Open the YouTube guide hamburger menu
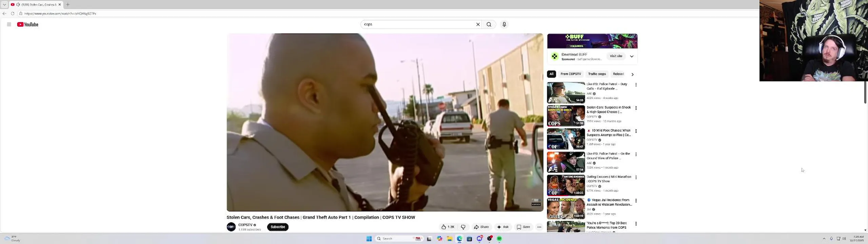This screenshot has height=244, width=868. pyautogui.click(x=9, y=24)
